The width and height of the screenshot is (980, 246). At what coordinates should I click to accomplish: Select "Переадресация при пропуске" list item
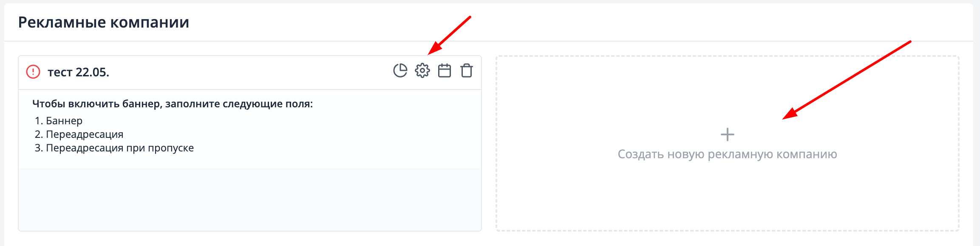coord(120,148)
